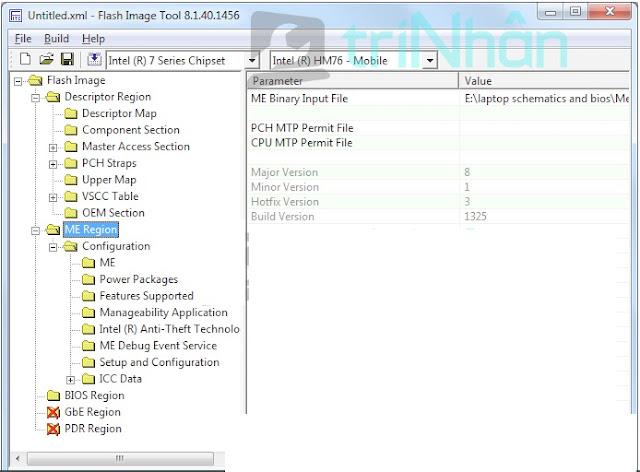This screenshot has width=640, height=472.
Task: Click the tree scrollbar left arrow
Action: point(18,458)
